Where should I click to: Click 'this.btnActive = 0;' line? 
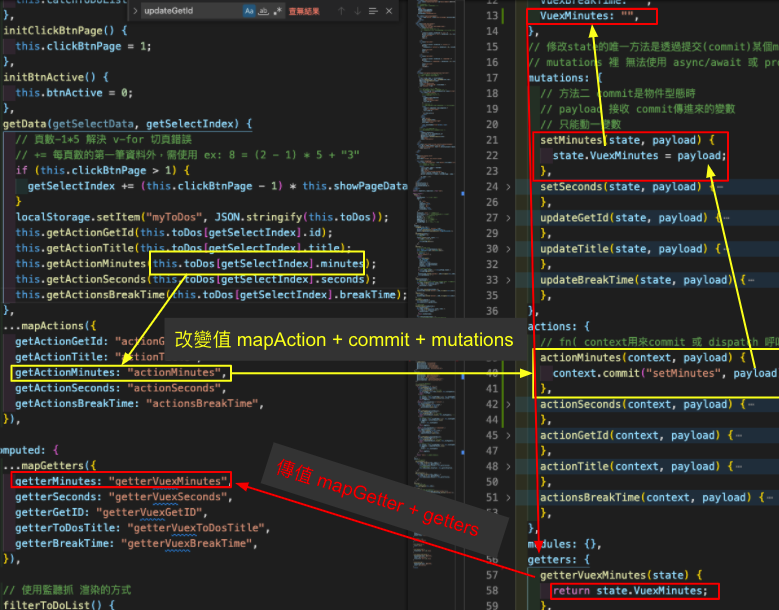coord(74,93)
